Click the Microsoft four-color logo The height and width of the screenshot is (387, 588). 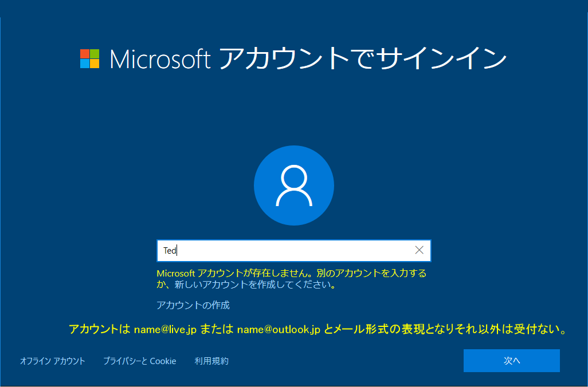pyautogui.click(x=89, y=59)
